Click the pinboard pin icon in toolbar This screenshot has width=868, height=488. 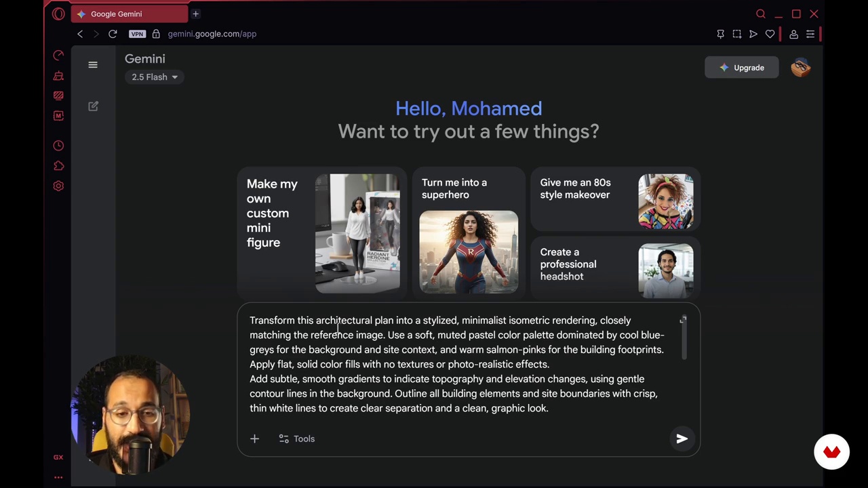720,34
